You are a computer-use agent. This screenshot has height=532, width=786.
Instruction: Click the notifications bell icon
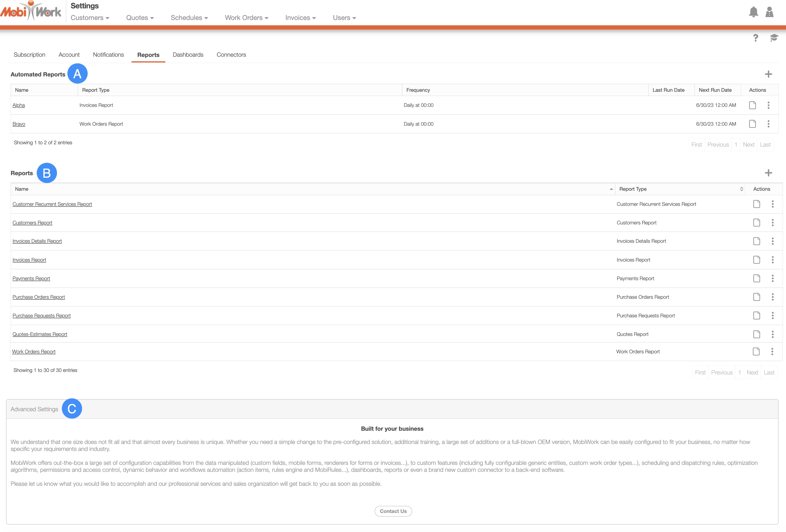[753, 12]
